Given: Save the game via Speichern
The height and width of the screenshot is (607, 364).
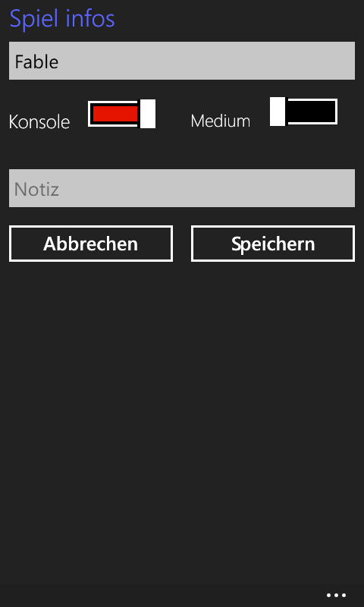Looking at the screenshot, I should pos(273,244).
